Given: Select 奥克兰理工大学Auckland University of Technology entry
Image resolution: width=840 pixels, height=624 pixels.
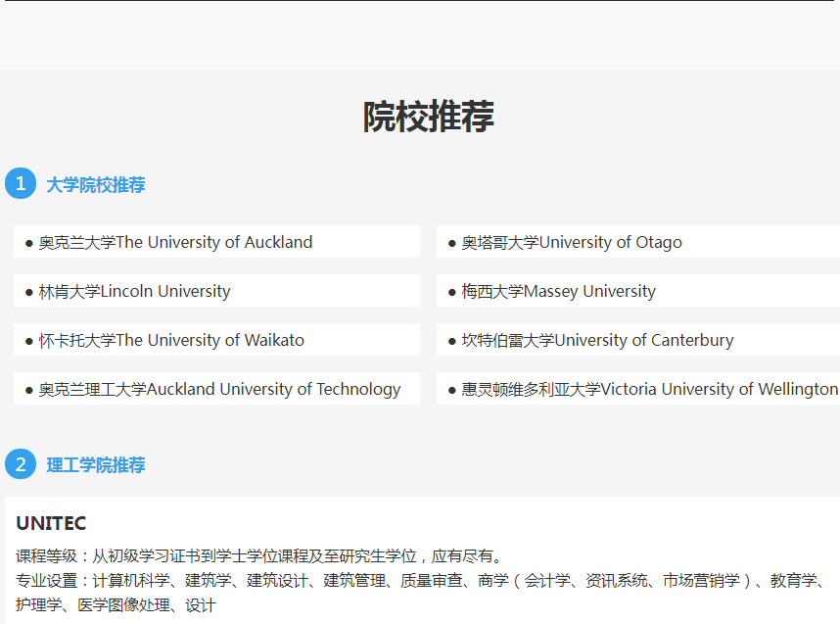Looking at the screenshot, I should click(217, 388).
